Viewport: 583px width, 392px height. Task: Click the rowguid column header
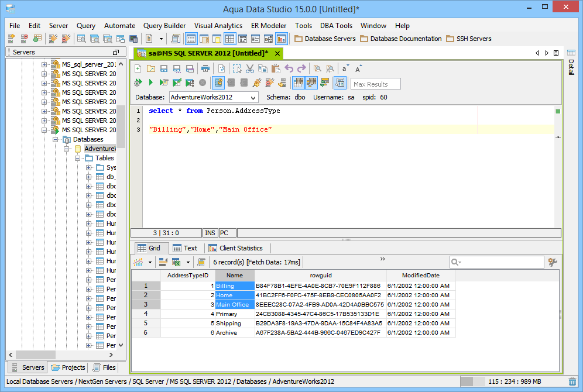[321, 276]
